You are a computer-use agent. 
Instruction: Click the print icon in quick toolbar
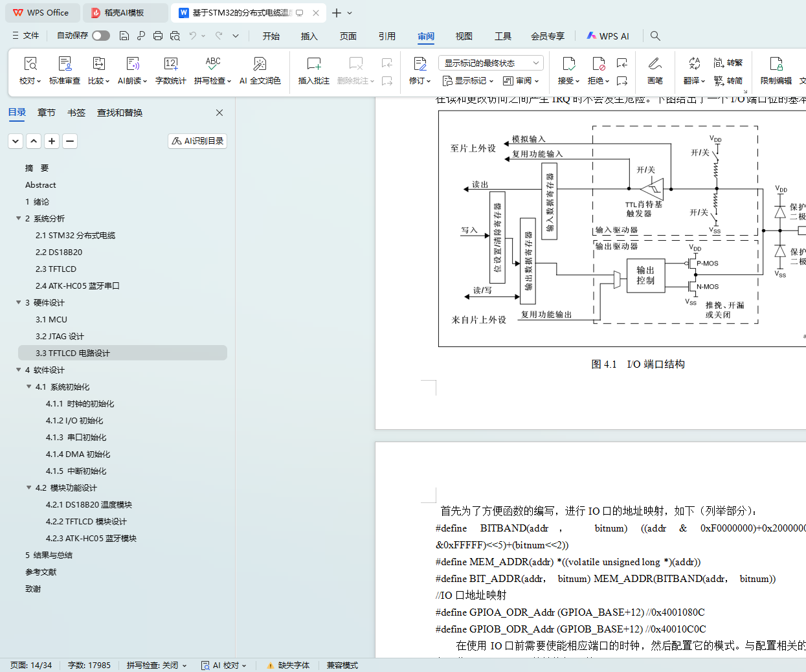pyautogui.click(x=158, y=36)
